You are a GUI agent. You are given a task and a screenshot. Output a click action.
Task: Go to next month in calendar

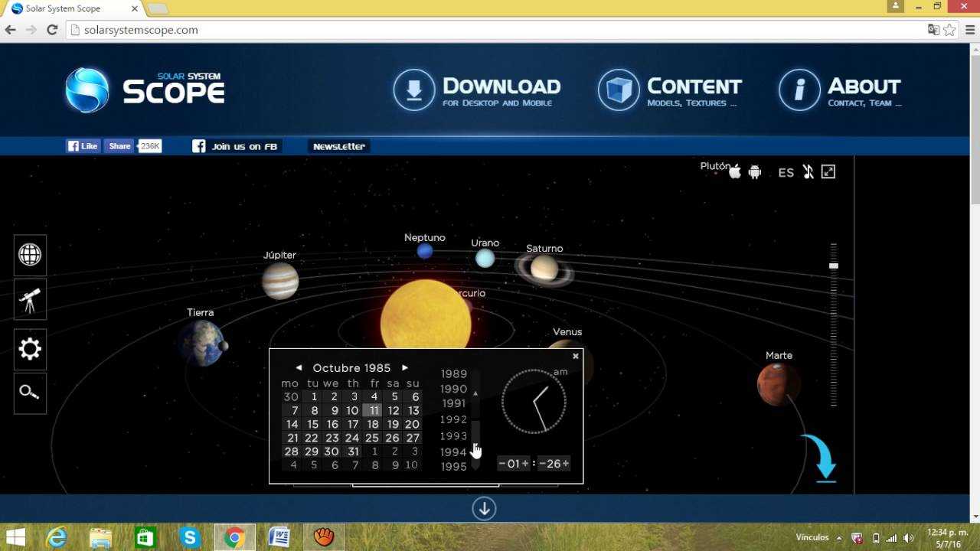click(x=405, y=368)
